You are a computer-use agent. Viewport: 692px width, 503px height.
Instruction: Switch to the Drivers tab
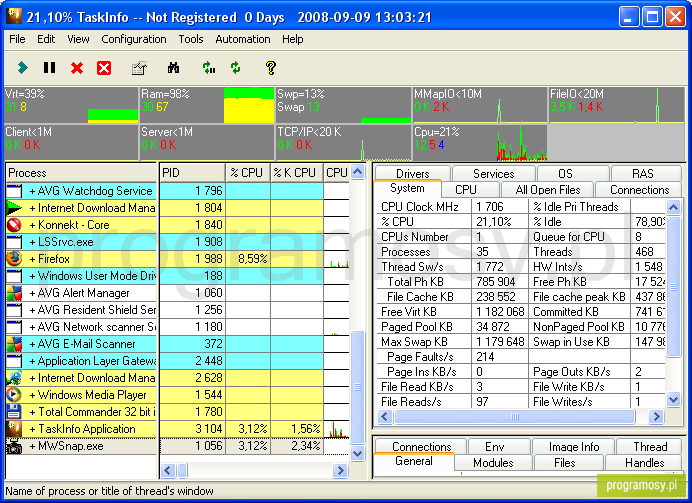click(x=412, y=173)
